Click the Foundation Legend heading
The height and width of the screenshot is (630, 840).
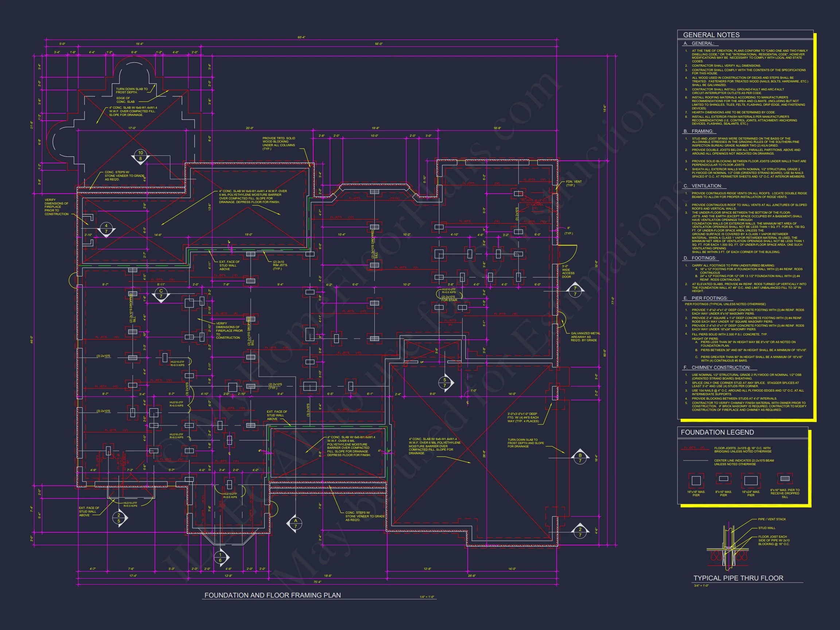click(717, 432)
